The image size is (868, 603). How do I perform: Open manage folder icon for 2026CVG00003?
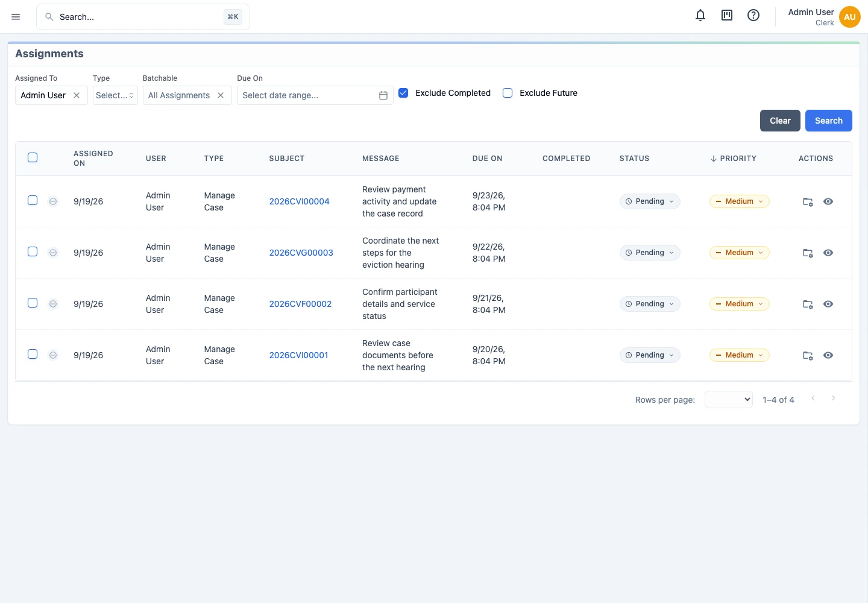808,253
